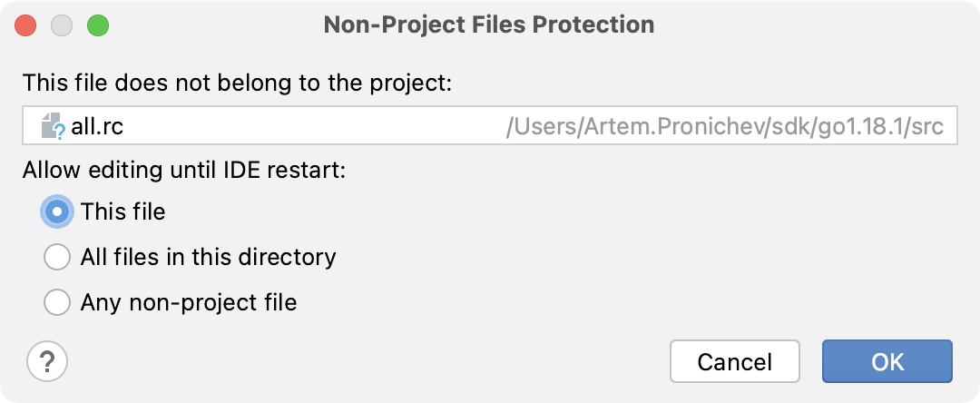The width and height of the screenshot is (980, 403).
Task: Dismiss the dialog with Cancel
Action: (x=734, y=361)
